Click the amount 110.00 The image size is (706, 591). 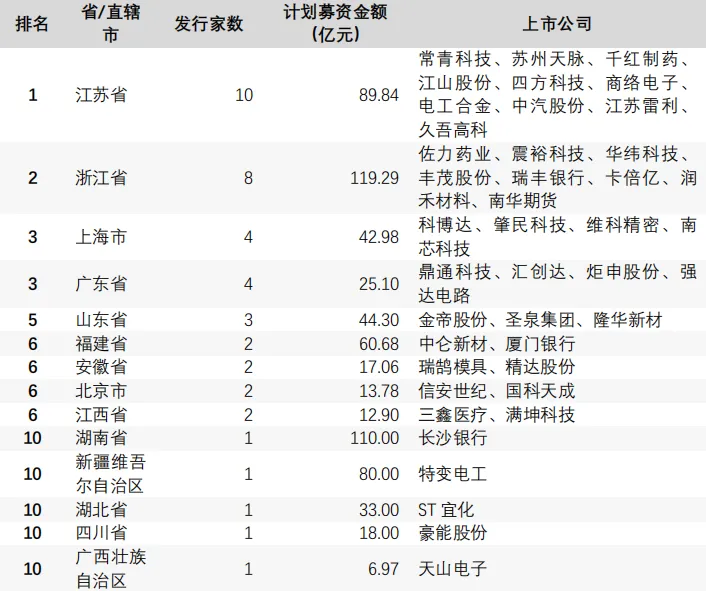(375, 438)
